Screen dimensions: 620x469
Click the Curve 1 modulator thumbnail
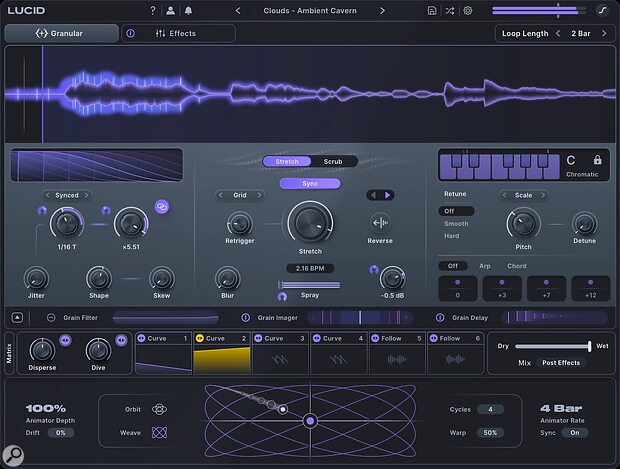[163, 359]
